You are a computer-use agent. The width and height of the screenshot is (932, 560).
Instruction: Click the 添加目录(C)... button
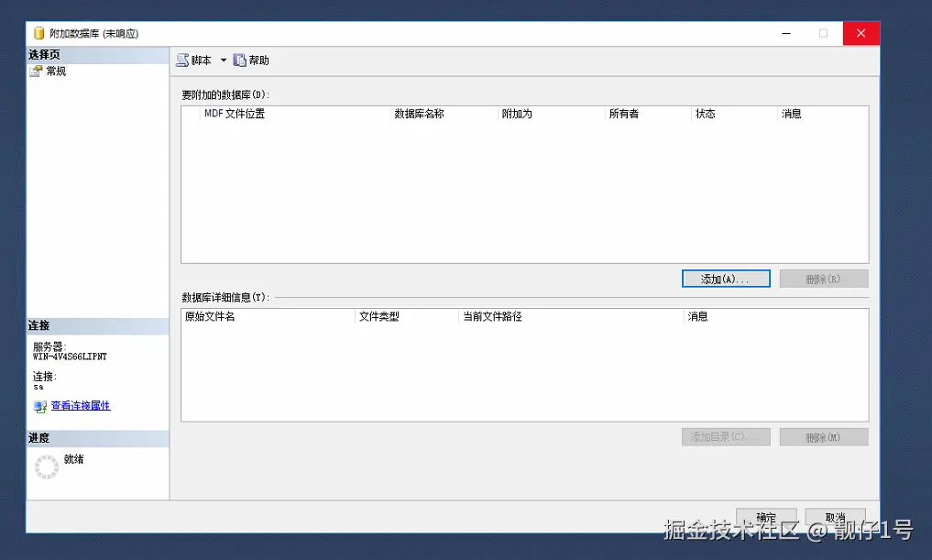[726, 437]
